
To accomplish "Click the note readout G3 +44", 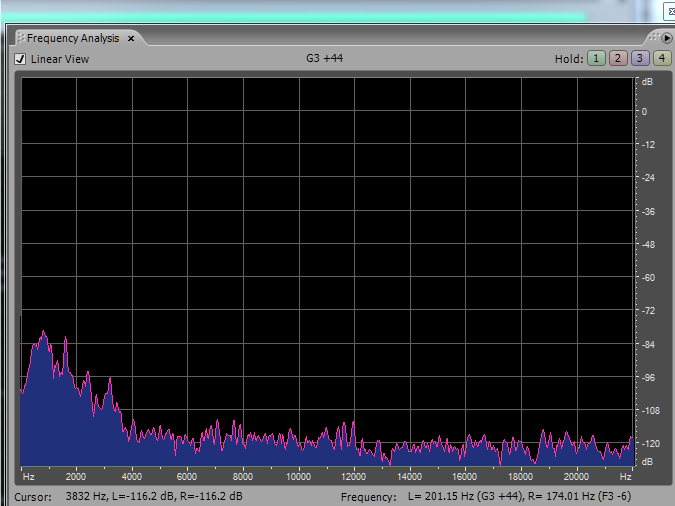I will tap(325, 58).
